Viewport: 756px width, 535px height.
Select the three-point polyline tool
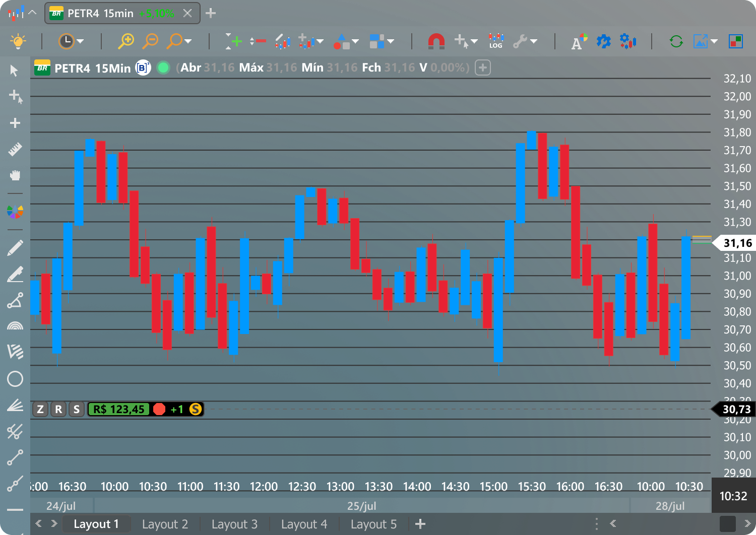(x=15, y=484)
